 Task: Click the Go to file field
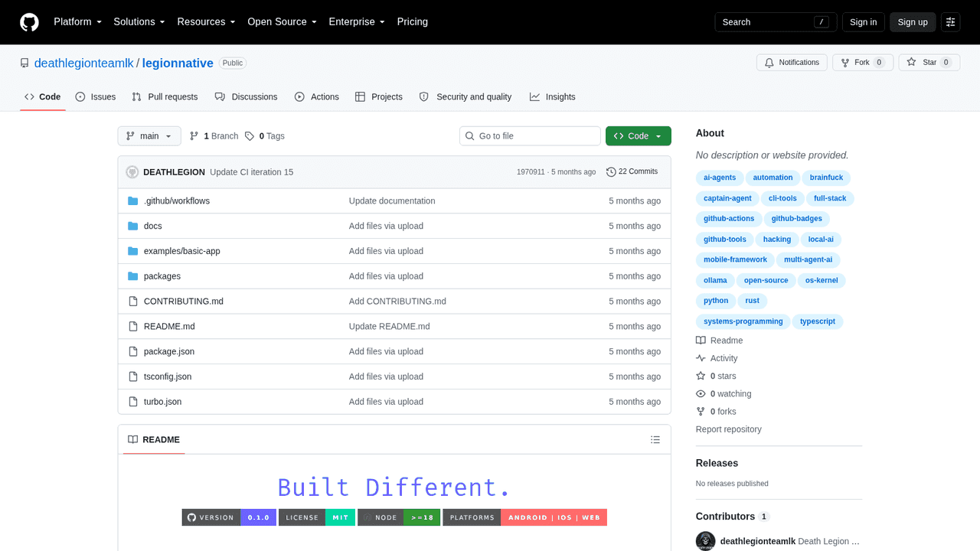coord(530,136)
